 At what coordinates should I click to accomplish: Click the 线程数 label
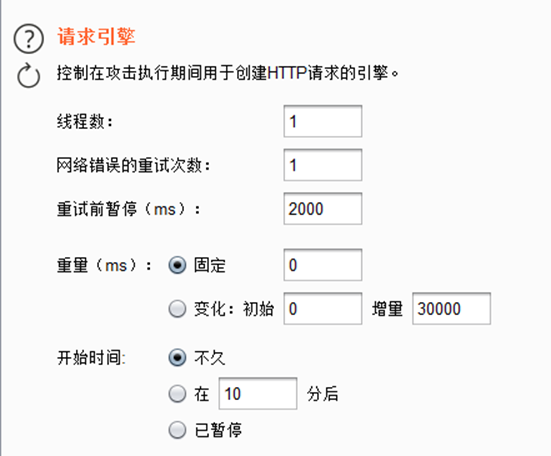(85, 122)
